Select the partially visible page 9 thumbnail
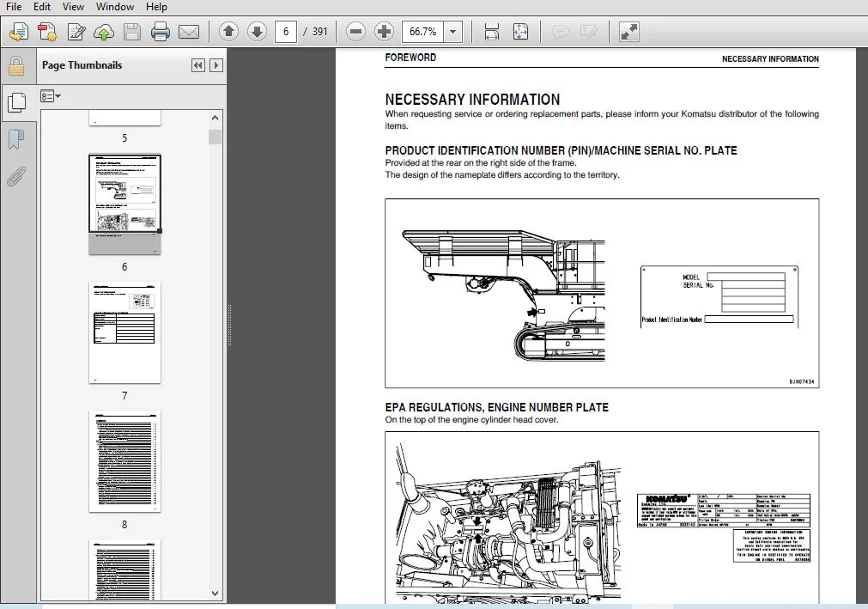The height and width of the screenshot is (609, 868). [x=124, y=569]
